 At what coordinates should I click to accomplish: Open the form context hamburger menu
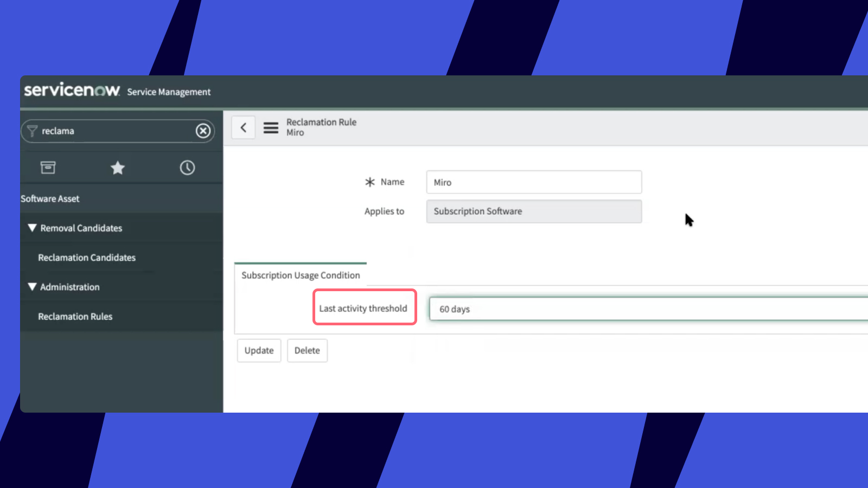click(271, 127)
